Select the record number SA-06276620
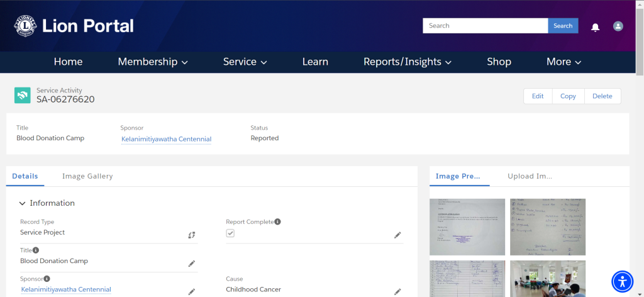 [65, 99]
